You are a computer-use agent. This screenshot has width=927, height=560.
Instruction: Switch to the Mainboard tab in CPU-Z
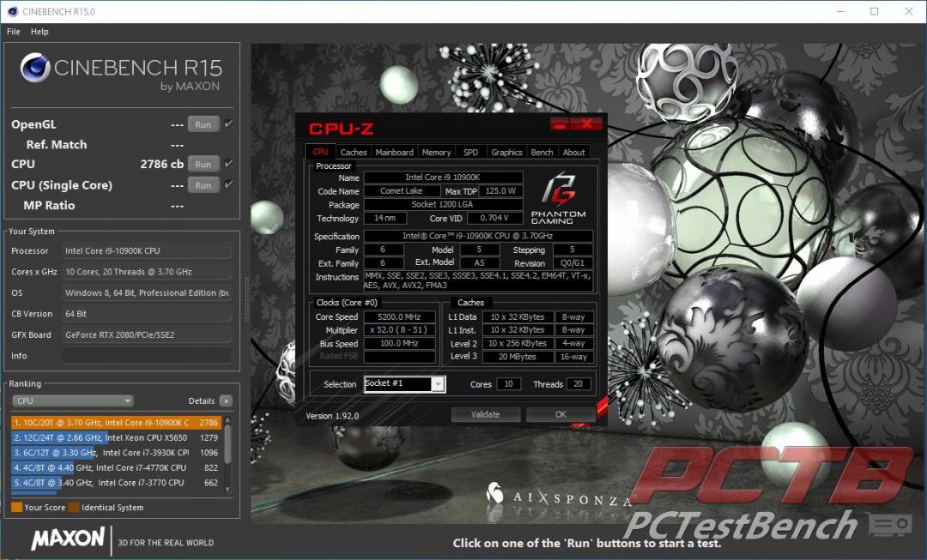(x=394, y=152)
